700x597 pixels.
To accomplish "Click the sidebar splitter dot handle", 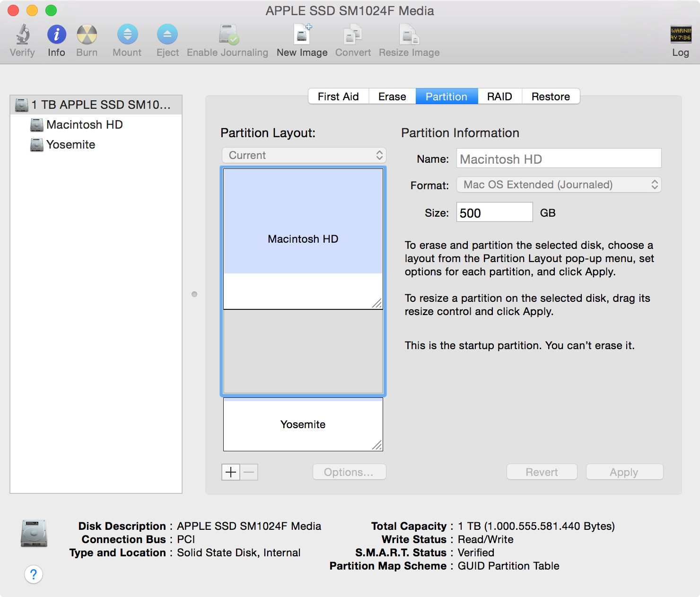I will pos(194,294).
